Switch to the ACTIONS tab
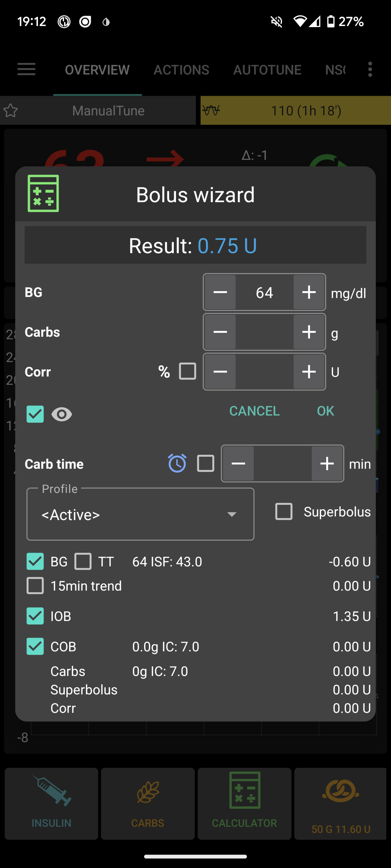The image size is (391, 868). [x=181, y=69]
